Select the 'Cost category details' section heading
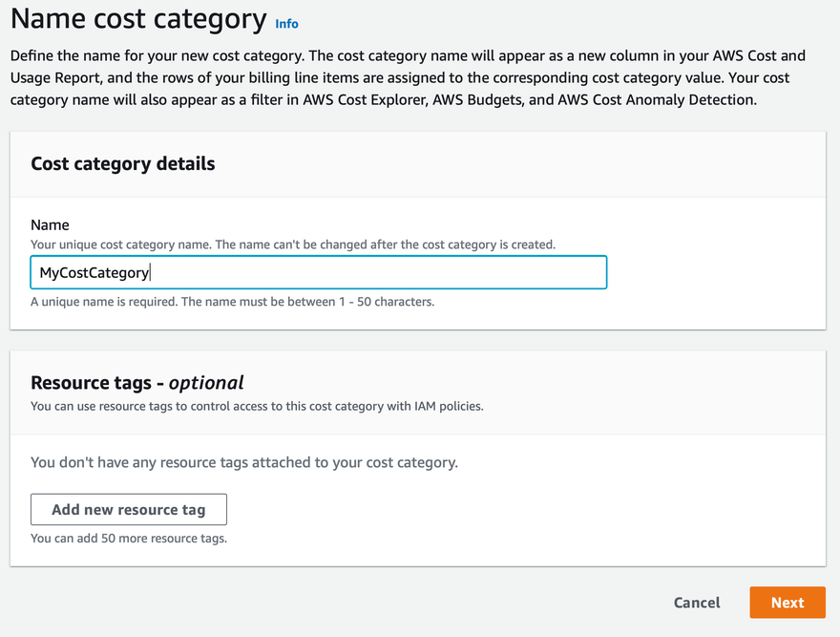 tap(123, 163)
